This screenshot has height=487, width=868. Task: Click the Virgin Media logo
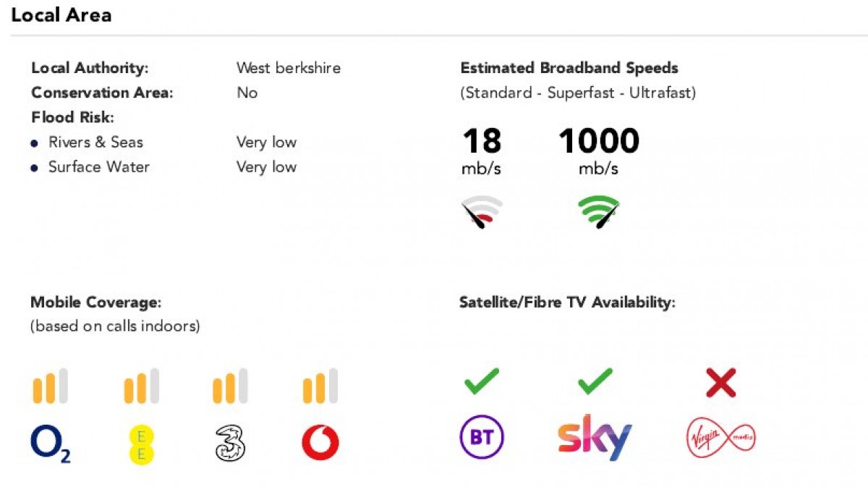coord(720,437)
